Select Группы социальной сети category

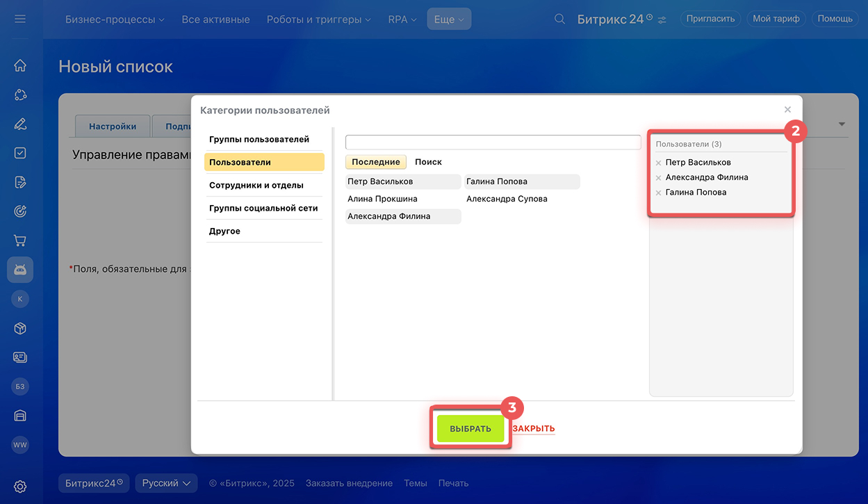pyautogui.click(x=263, y=208)
